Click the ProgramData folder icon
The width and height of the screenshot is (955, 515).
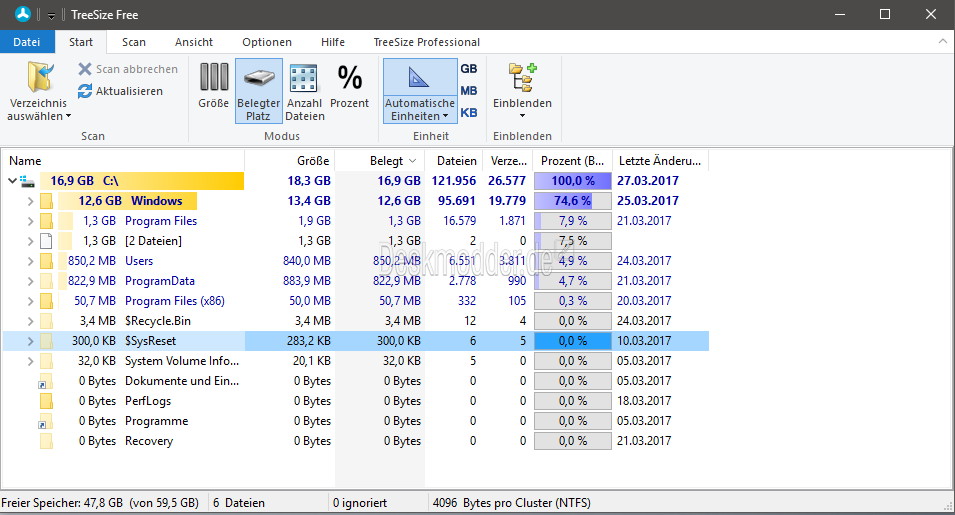46,281
